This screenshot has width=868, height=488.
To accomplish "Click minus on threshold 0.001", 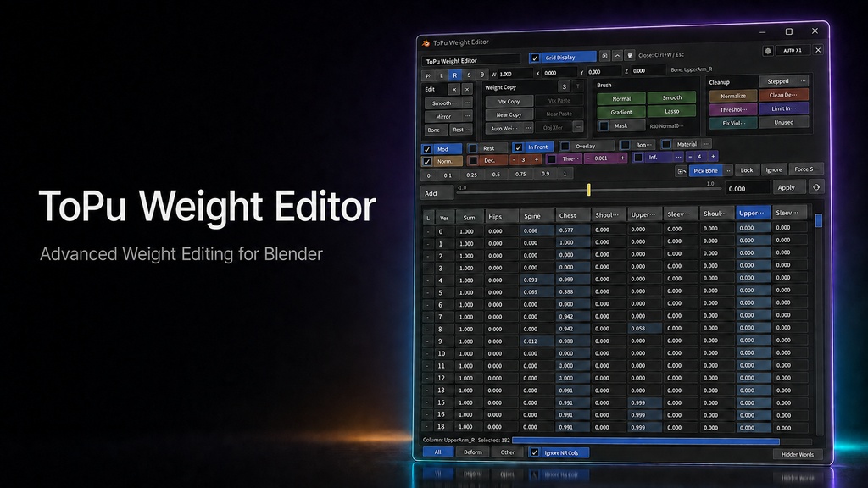I will click(588, 158).
